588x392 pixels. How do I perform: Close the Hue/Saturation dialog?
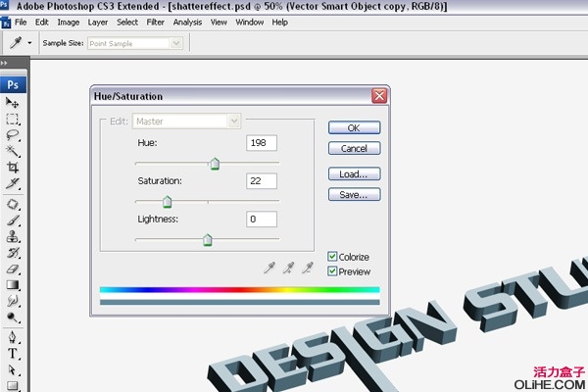379,96
